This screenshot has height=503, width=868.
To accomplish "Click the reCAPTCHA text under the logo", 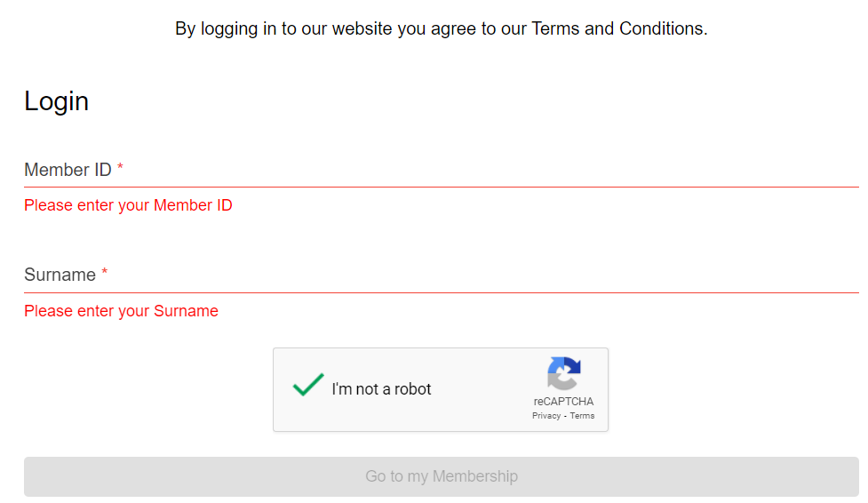I will pyautogui.click(x=564, y=402).
